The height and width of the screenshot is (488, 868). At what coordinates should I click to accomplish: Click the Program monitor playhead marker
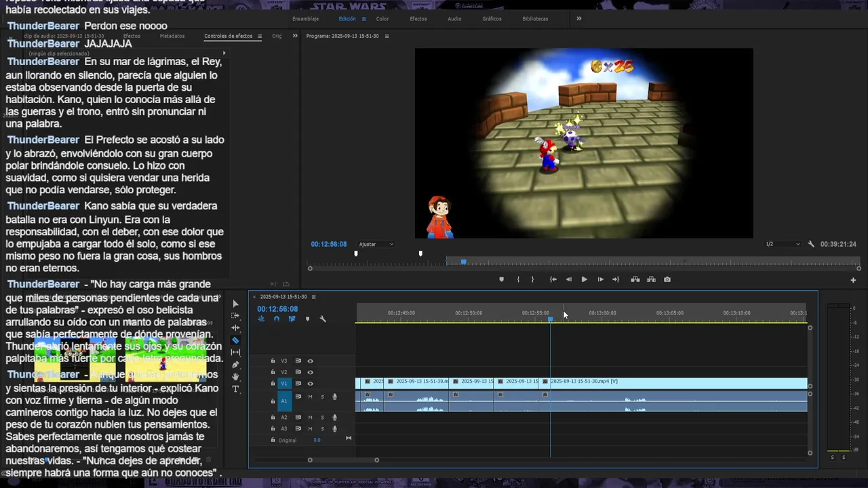coord(464,262)
